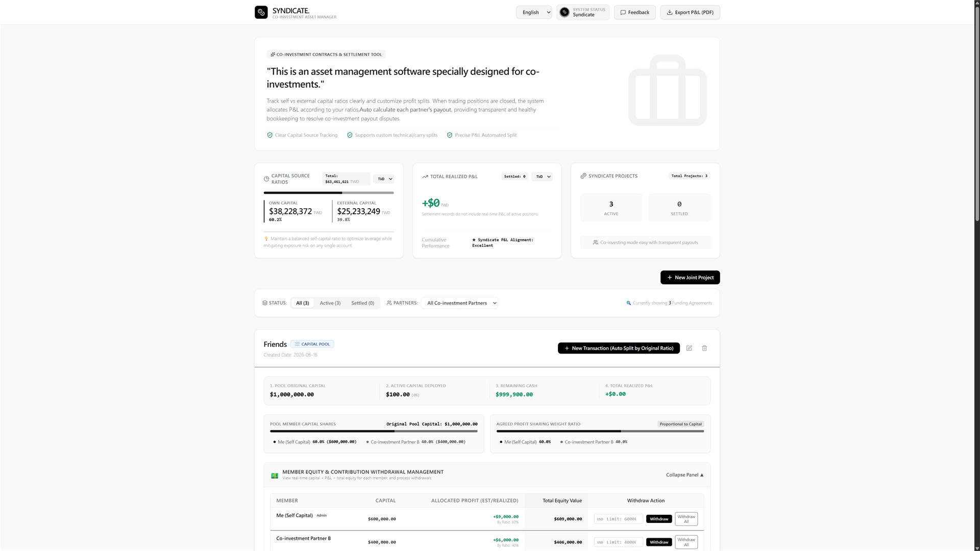
Task: Open the All Co-investment Partners dropdown
Action: [x=460, y=303]
